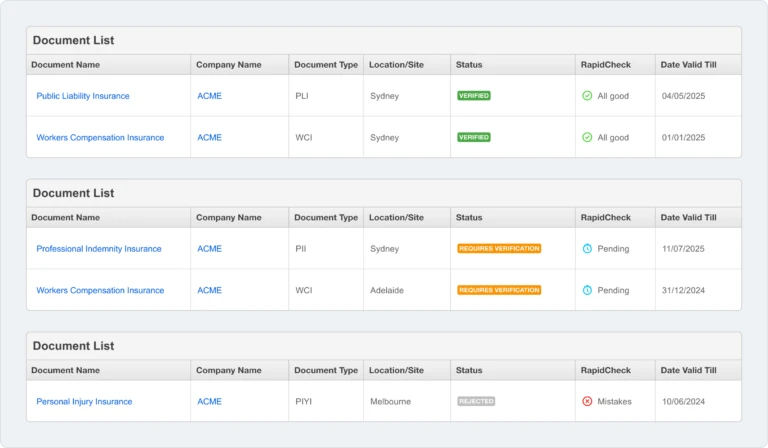Click the red Mistakes cross icon
The width and height of the screenshot is (768, 448).
click(x=587, y=401)
